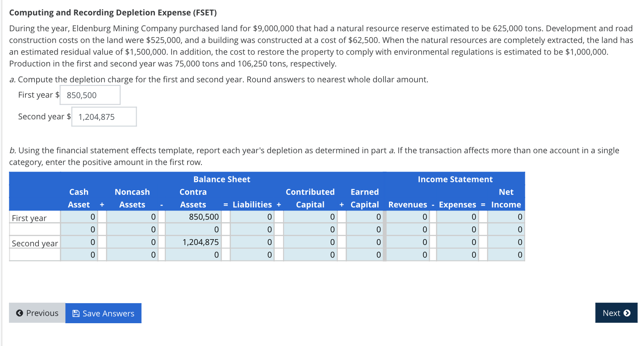This screenshot has width=644, height=346.
Task: Select First year Contributed Capital cell
Action: click(310, 217)
